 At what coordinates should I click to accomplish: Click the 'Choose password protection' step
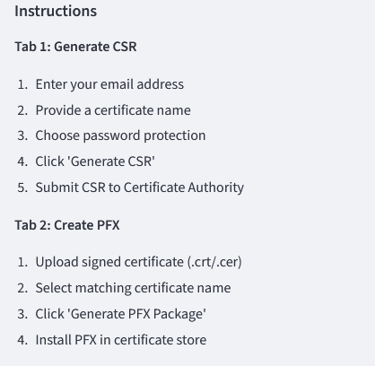(x=120, y=136)
